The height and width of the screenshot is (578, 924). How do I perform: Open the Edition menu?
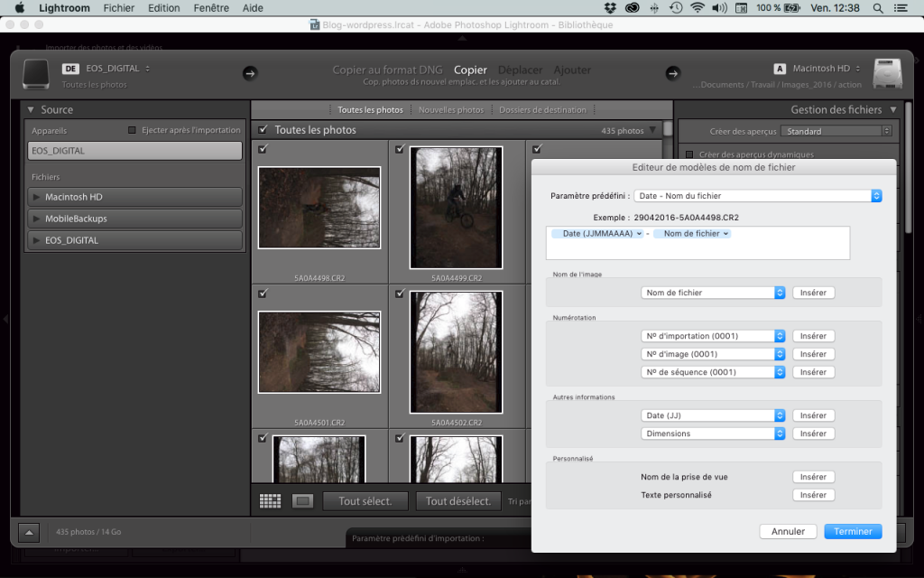(164, 7)
